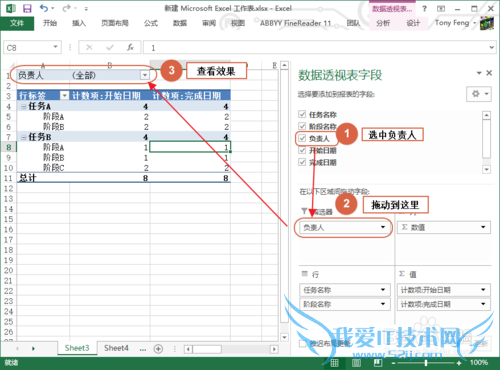Click the horizontal scrollbar right arrow
The height and width of the screenshot is (370, 500).
(274, 349)
